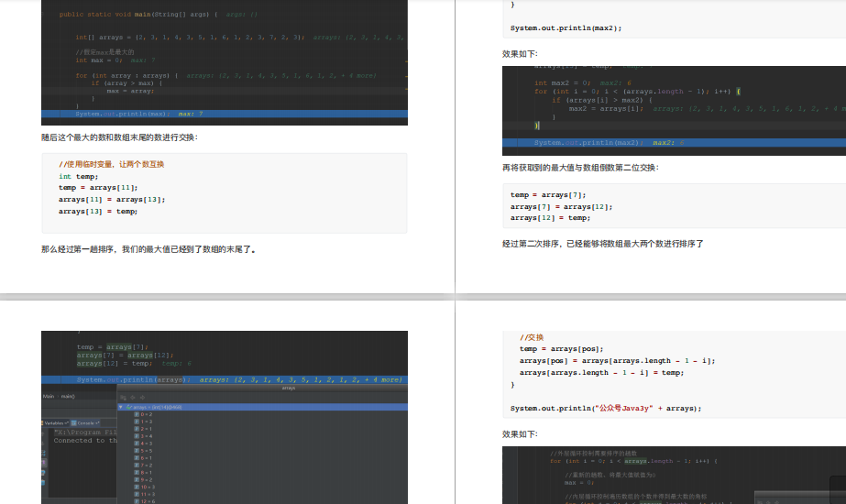Select the '10 = 3' array element row
This screenshot has height=504, width=846.
[x=145, y=487]
